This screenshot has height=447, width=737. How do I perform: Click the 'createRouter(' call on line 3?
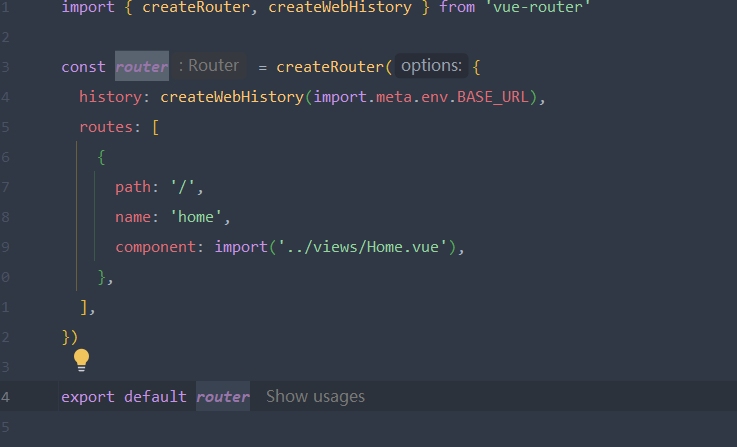tap(334, 67)
